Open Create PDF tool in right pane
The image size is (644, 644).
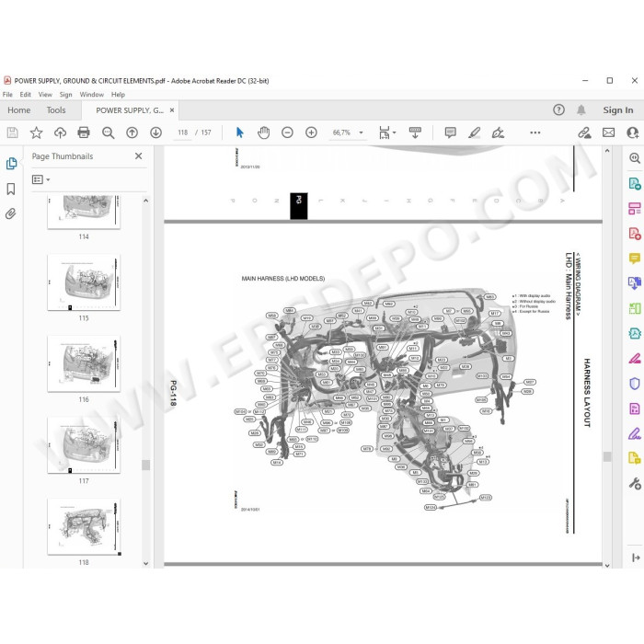coord(635,234)
